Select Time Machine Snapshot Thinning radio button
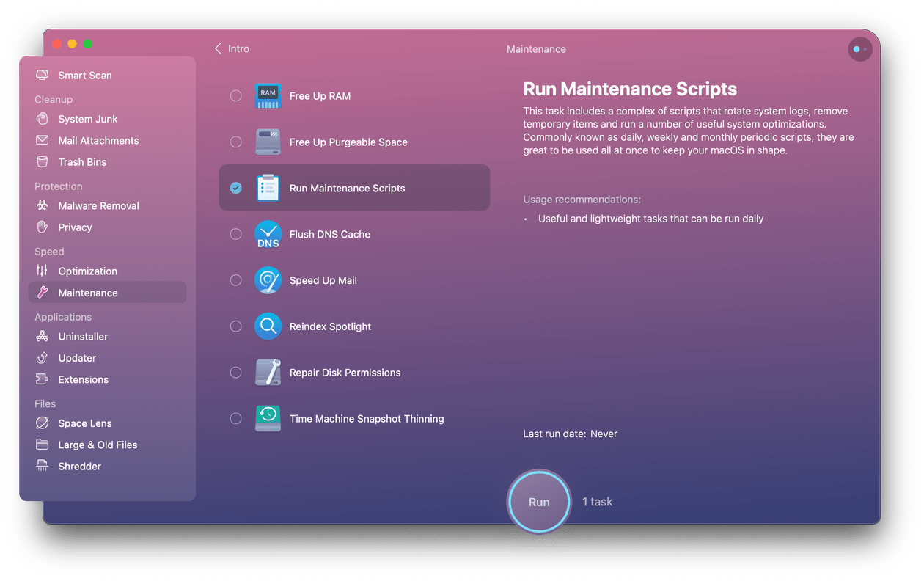924x581 pixels. click(x=235, y=418)
